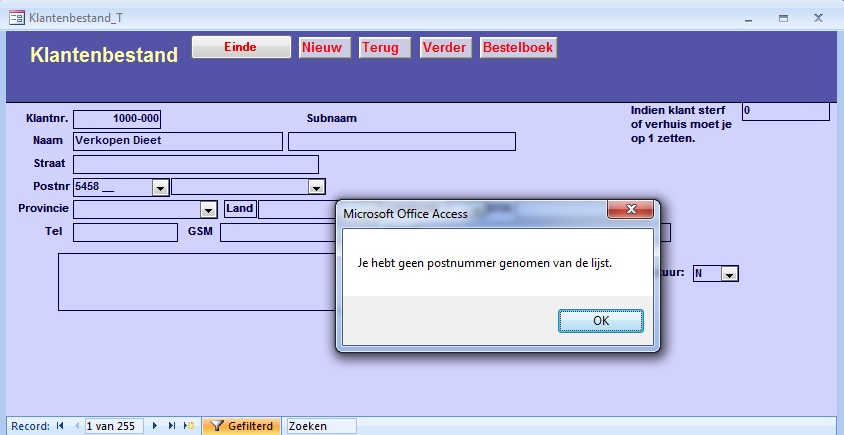Click the Nieuw button
The height and width of the screenshot is (435, 844).
point(324,47)
